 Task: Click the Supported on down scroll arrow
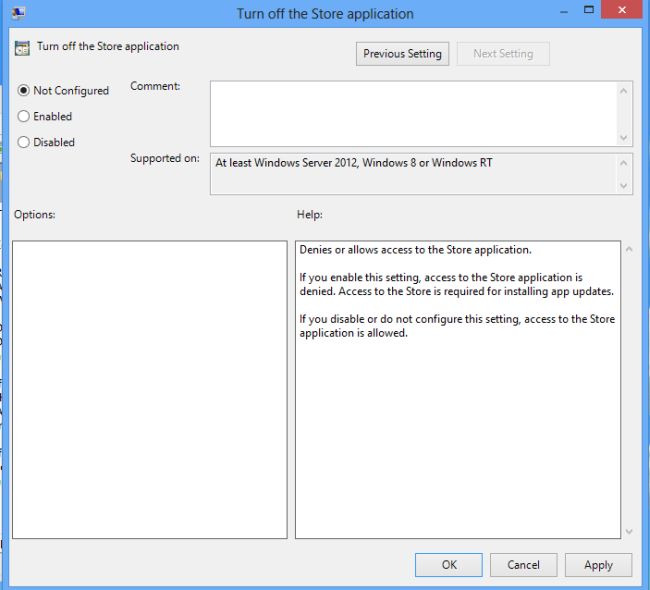click(623, 186)
